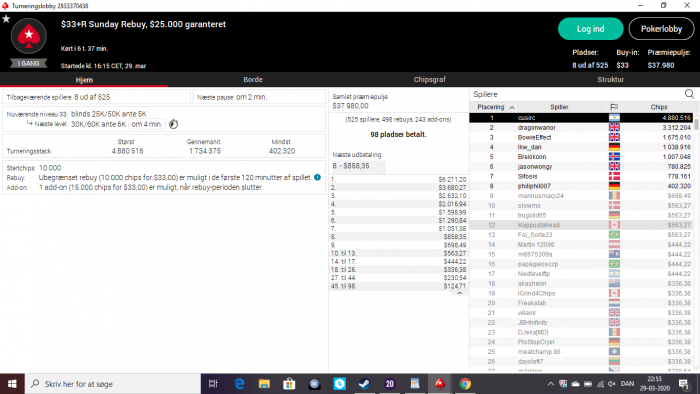This screenshot has width=700, height=394.
Task: Open Steam from taskbar
Action: tap(365, 384)
